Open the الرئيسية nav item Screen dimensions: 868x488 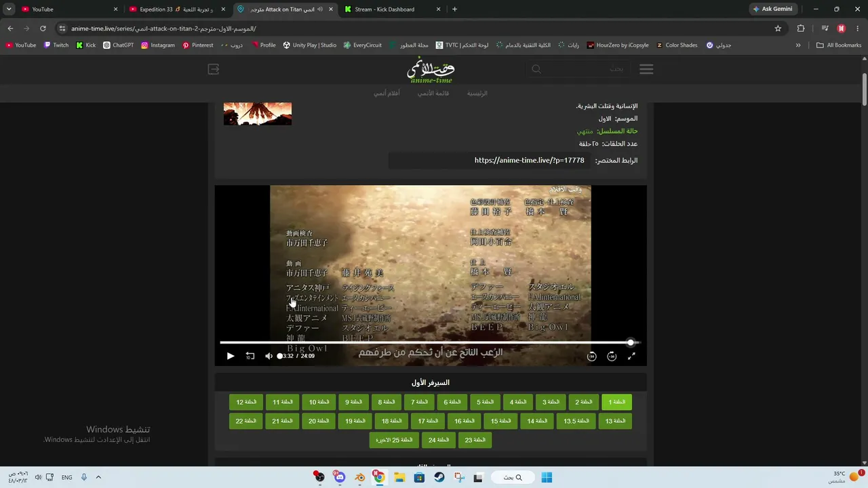tap(477, 94)
